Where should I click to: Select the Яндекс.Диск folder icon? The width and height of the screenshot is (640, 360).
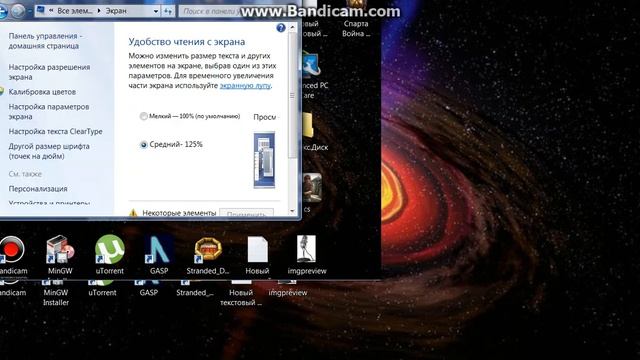[x=308, y=126]
